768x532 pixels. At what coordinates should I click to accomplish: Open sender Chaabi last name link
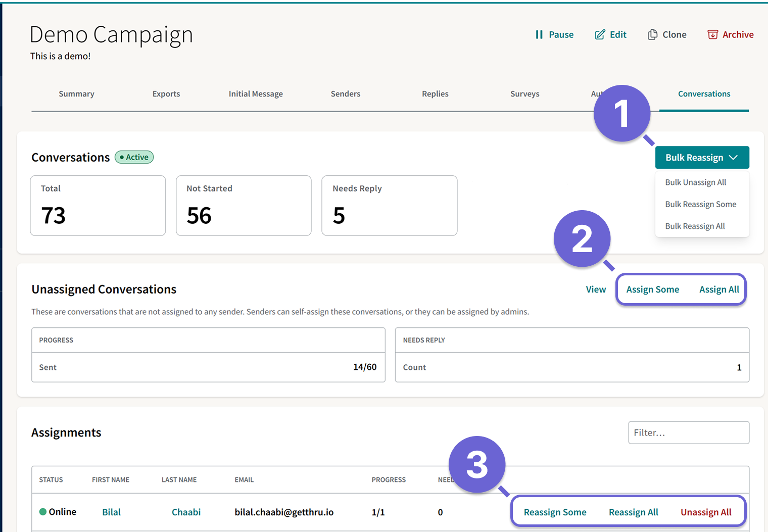(186, 512)
